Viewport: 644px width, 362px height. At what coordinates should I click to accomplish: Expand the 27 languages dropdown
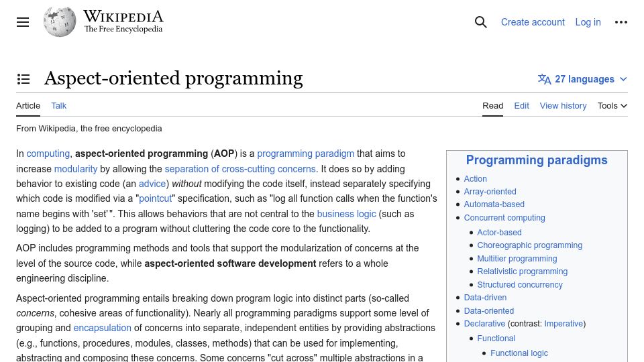click(x=582, y=79)
